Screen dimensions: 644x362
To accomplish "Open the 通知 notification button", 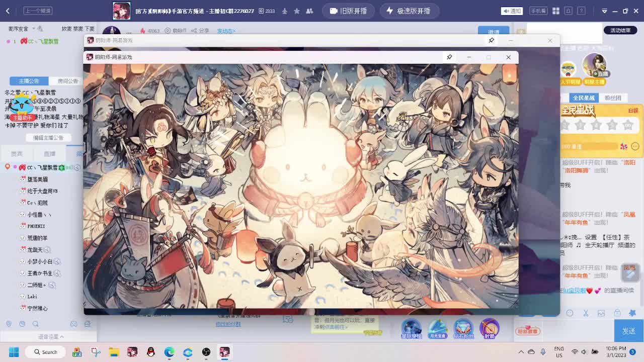I will point(512,11).
